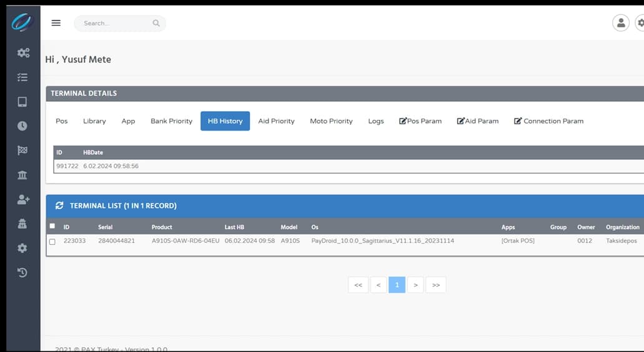
Task: Click the clock icon in the sidebar
Action: point(22,126)
